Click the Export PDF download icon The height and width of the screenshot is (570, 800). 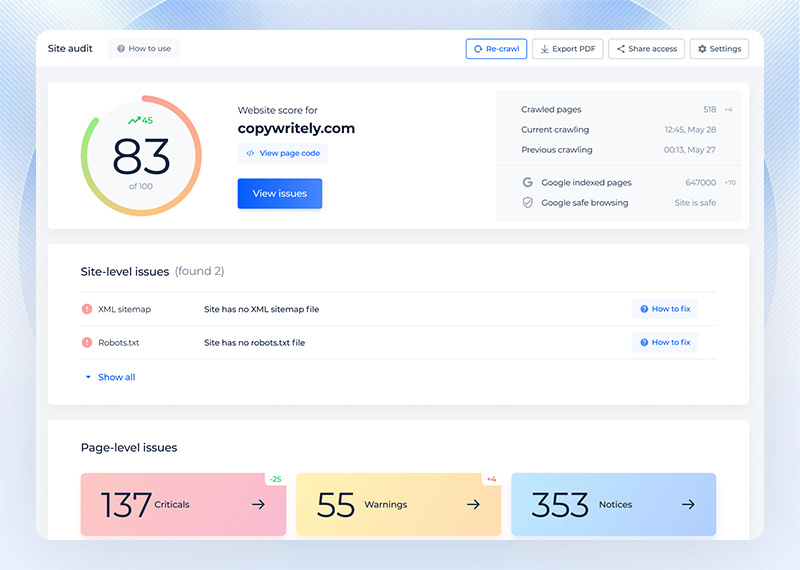click(x=544, y=49)
